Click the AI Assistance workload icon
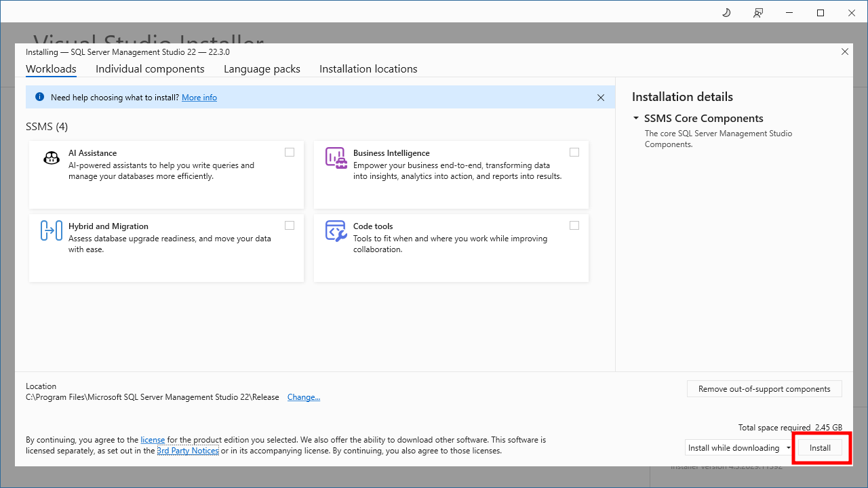The image size is (868, 488). (52, 158)
